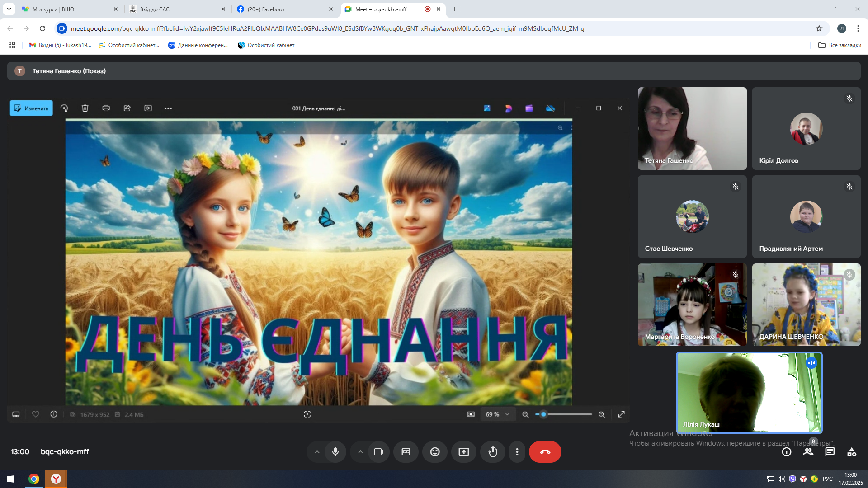The image size is (868, 488).
Task: Open the chat with everyone panel
Action: point(830,452)
